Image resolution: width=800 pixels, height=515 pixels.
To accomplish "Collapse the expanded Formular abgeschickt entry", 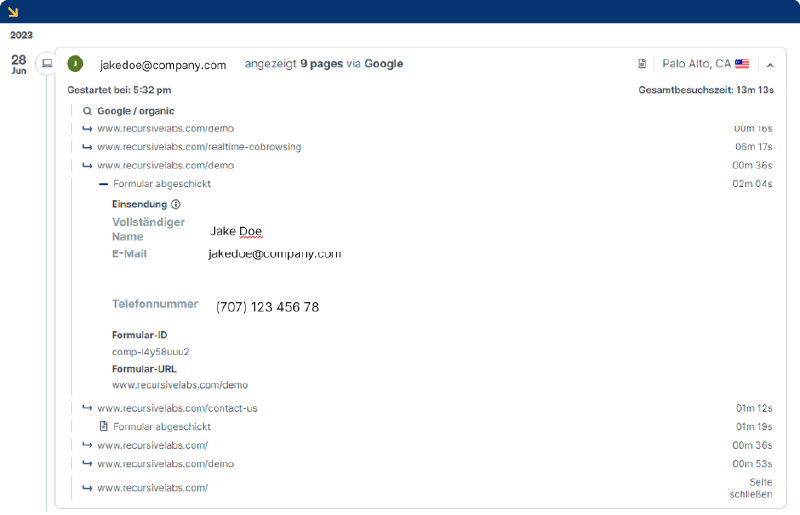I will (104, 184).
